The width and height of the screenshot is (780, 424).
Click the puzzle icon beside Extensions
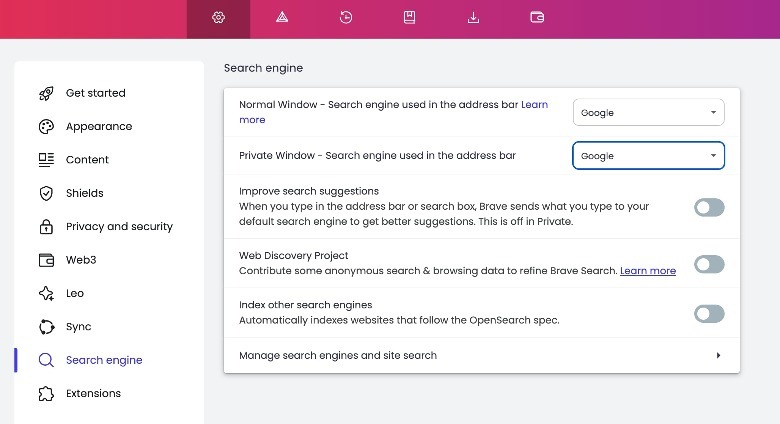point(46,393)
